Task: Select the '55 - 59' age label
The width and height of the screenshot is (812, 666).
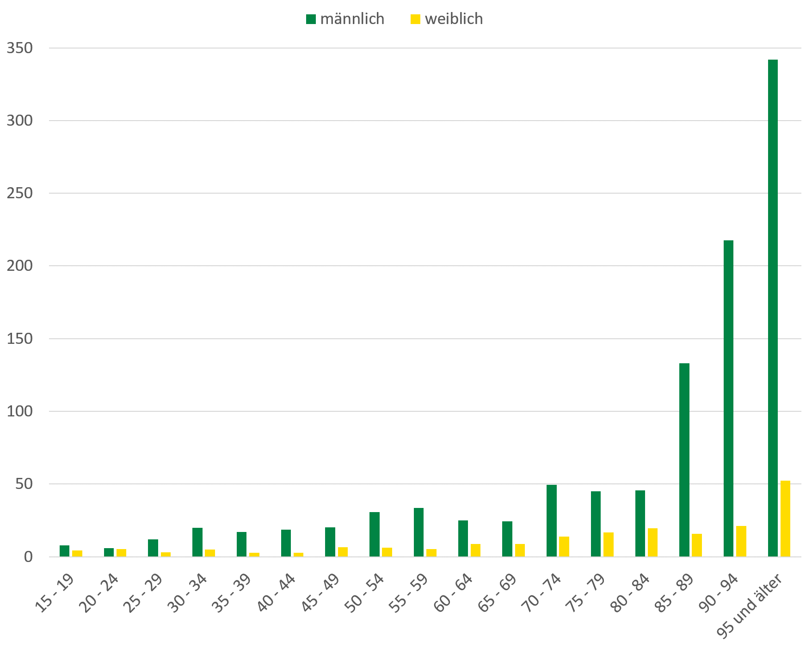Action: tap(409, 593)
